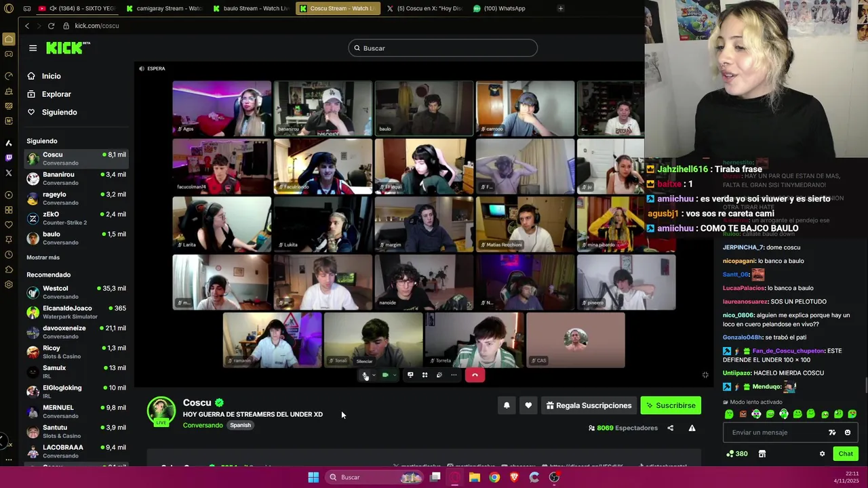The image size is (868, 488).
Task: Click the Conversando category link
Action: [203, 425]
